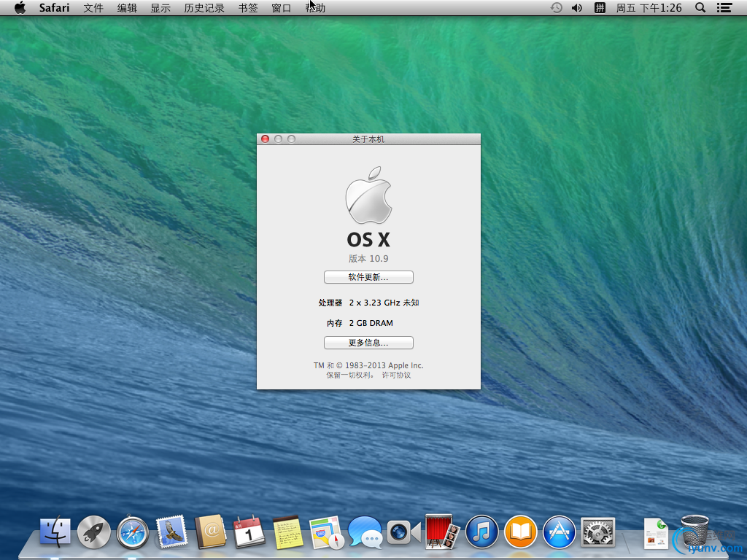Open the Finder icon in the Dock
The image size is (747, 560).
55,532
